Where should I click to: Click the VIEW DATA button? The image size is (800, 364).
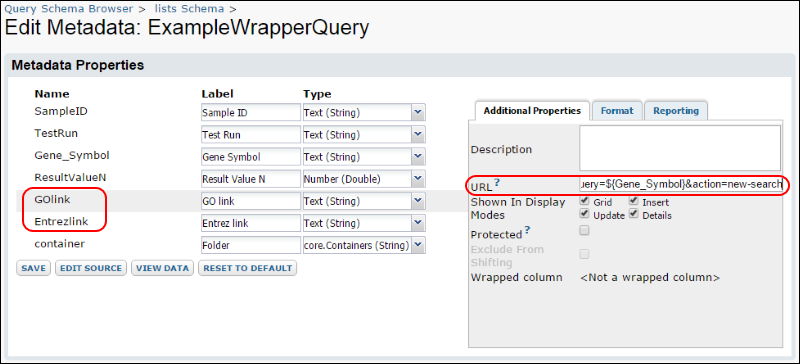coord(162,268)
